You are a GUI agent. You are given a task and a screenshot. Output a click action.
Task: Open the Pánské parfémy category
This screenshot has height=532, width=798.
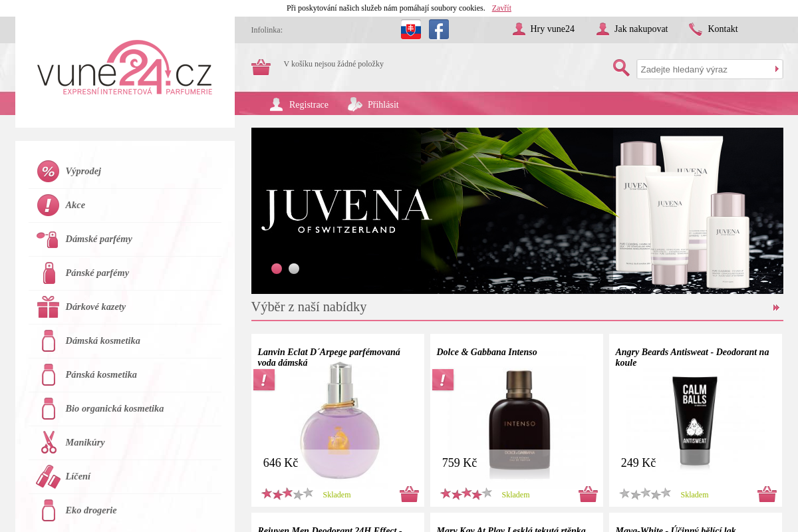point(97,273)
